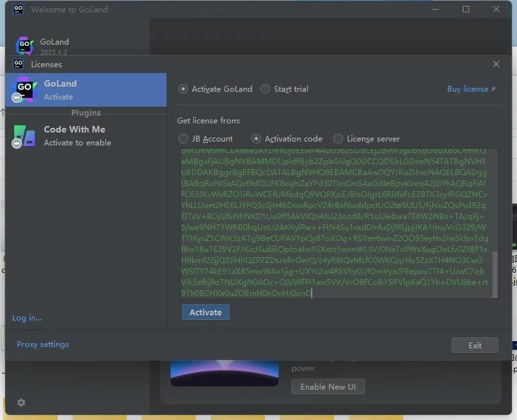Select the Activate GoLand radio button
Viewport: 517px width, 420px height.
(x=183, y=89)
